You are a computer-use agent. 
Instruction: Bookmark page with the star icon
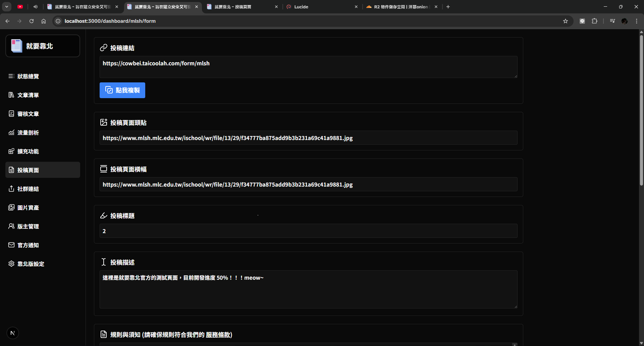pyautogui.click(x=566, y=21)
